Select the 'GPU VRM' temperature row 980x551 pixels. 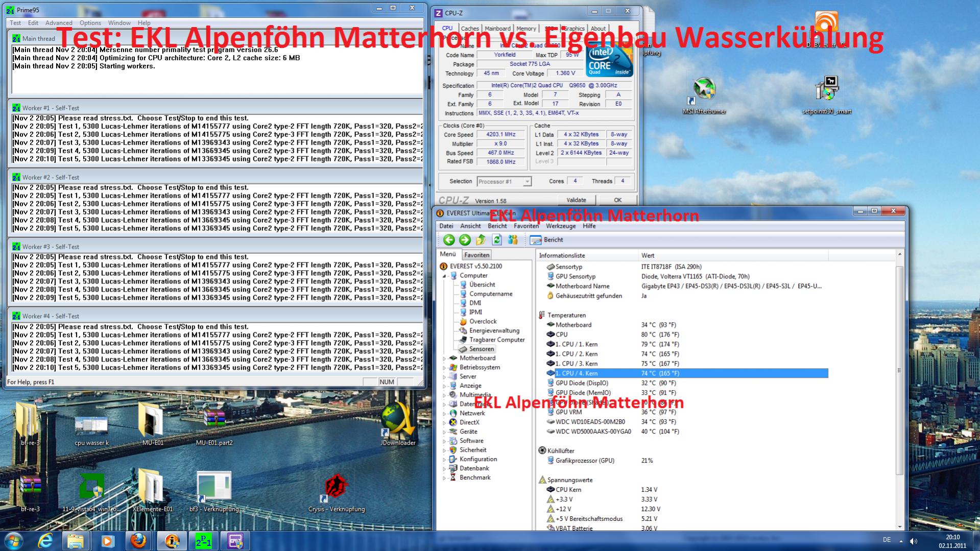[x=687, y=413]
